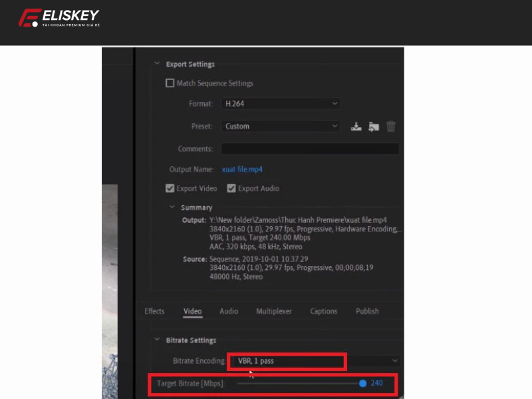Screen dimensions: 532x399
Task: Switch to the Captions tab
Action: click(x=324, y=311)
